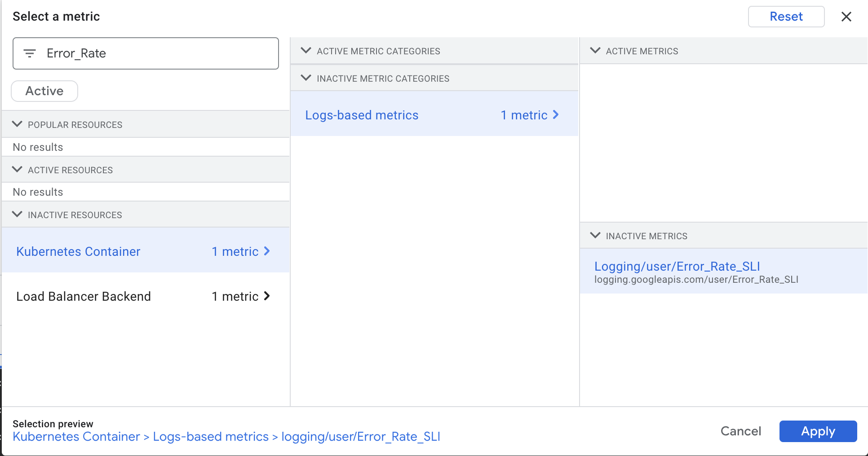Cancel the metric selection
Image resolution: width=868 pixels, height=456 pixels.
[x=740, y=431]
